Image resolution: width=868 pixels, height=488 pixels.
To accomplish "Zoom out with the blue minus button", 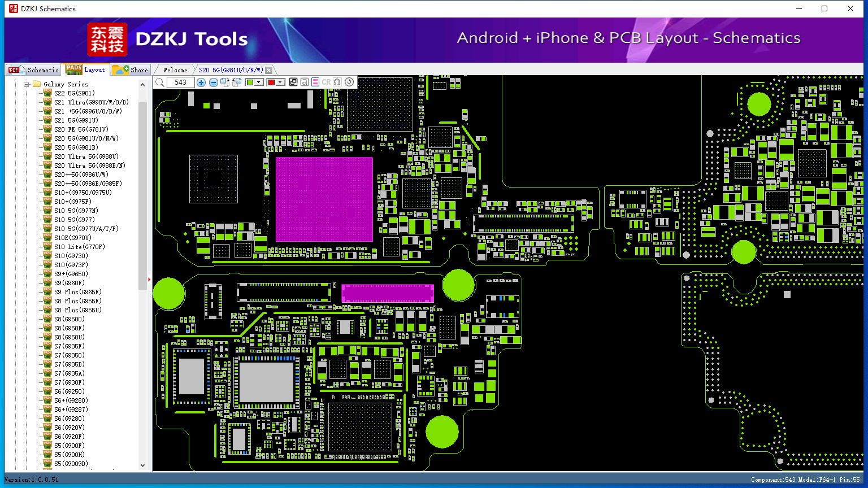I will (x=213, y=82).
